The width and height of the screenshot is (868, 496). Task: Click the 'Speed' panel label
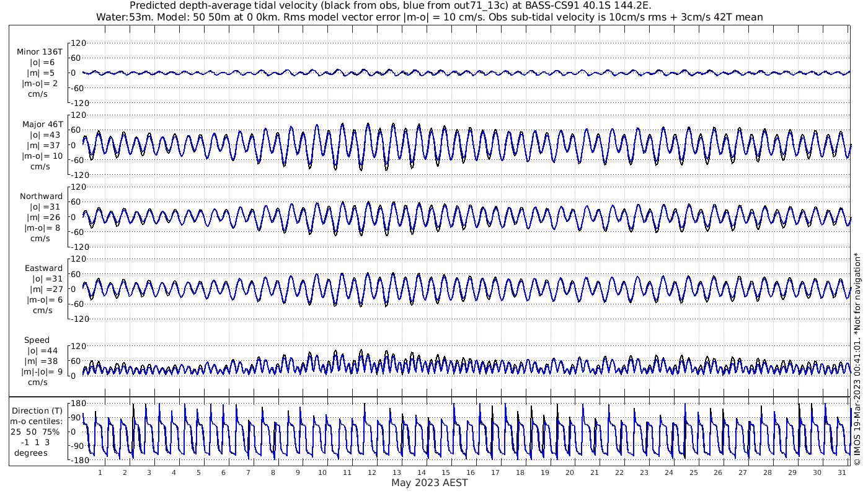tap(37, 340)
